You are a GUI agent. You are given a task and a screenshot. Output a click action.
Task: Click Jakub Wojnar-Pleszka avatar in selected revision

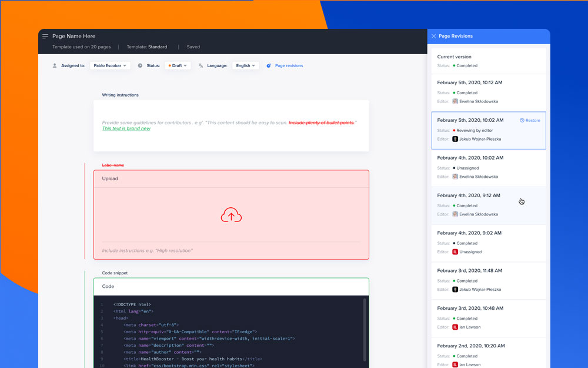point(455,139)
